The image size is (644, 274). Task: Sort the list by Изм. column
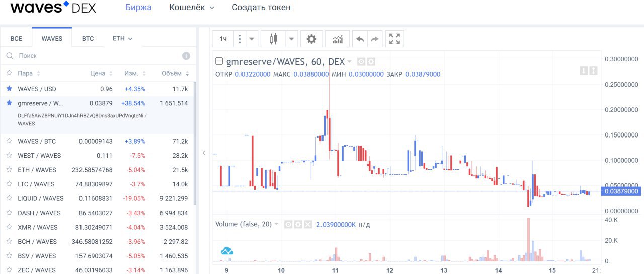click(x=134, y=73)
